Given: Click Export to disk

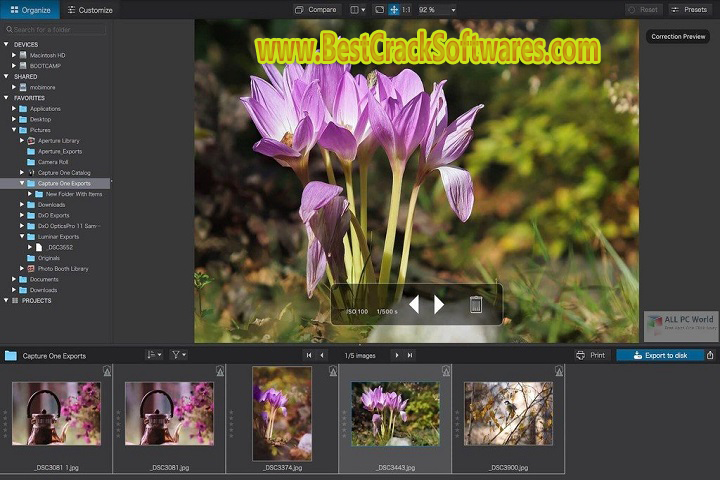Looking at the screenshot, I should (660, 355).
